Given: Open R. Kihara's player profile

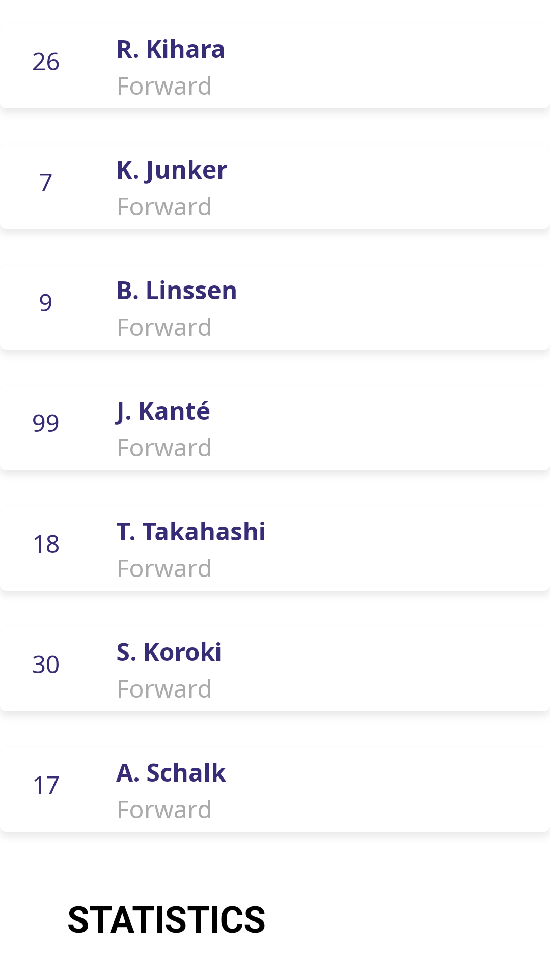Looking at the screenshot, I should click(171, 49).
